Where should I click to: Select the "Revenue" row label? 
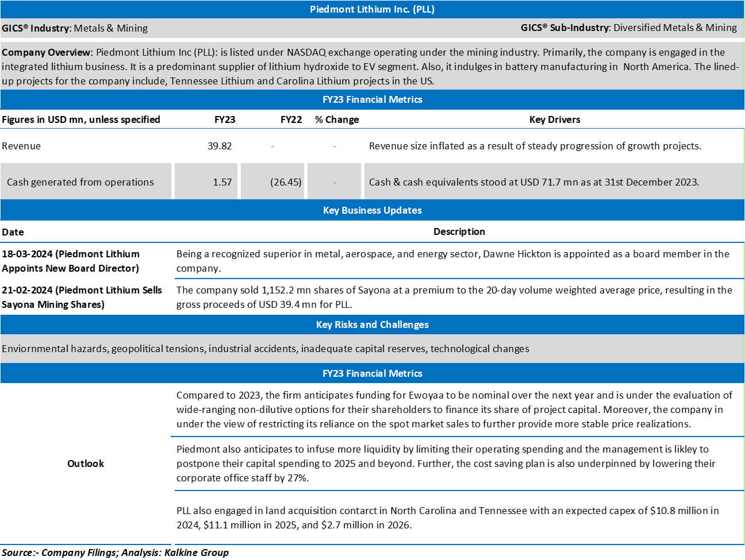pyautogui.click(x=21, y=146)
